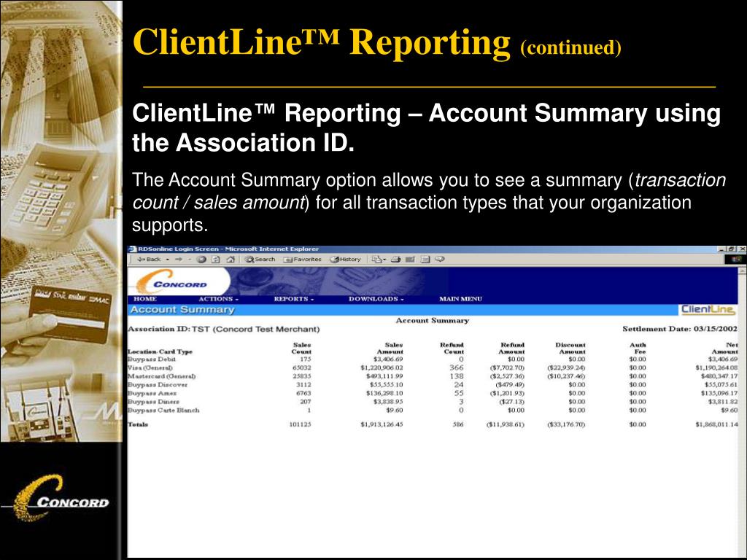Click the 'Buypass Amex' row label
Viewport: 747px width, 560px height.
coord(152,393)
